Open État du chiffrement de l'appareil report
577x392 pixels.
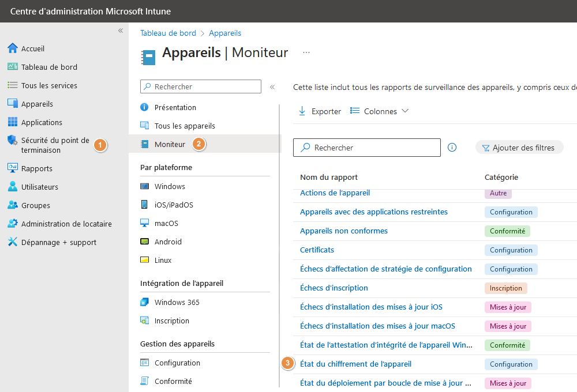click(355, 364)
